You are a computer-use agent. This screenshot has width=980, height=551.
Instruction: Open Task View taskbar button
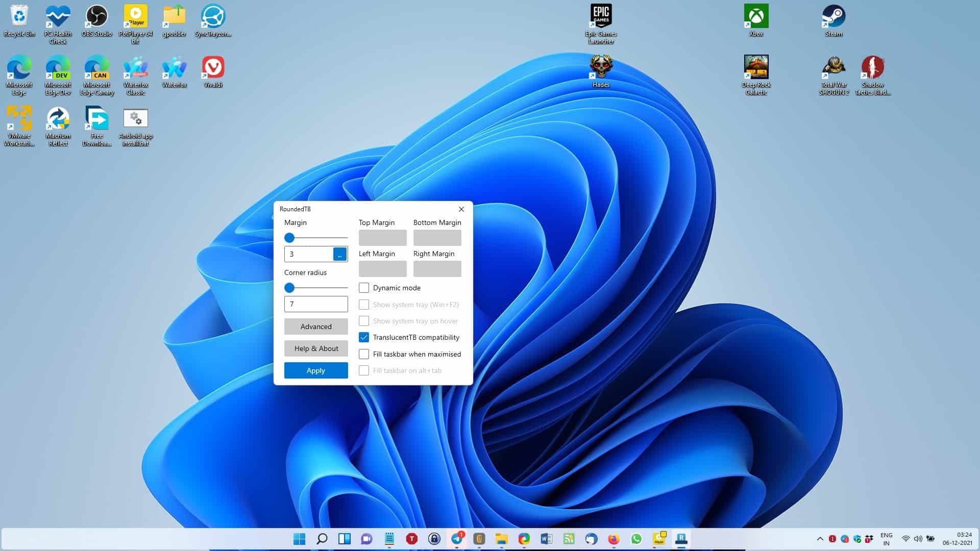click(x=344, y=538)
